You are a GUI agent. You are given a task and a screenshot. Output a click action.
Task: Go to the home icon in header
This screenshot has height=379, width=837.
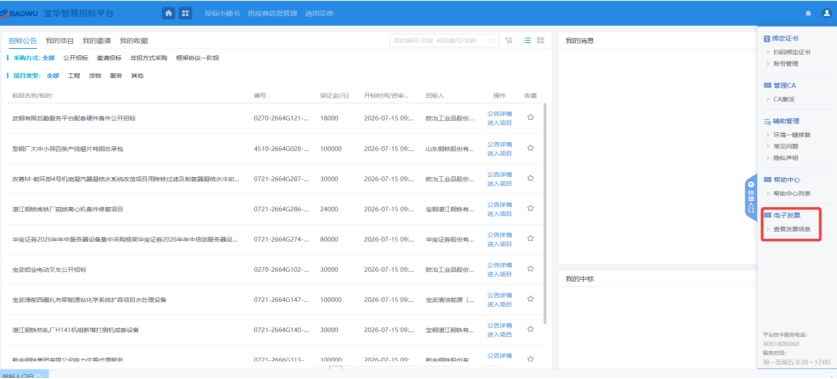169,13
